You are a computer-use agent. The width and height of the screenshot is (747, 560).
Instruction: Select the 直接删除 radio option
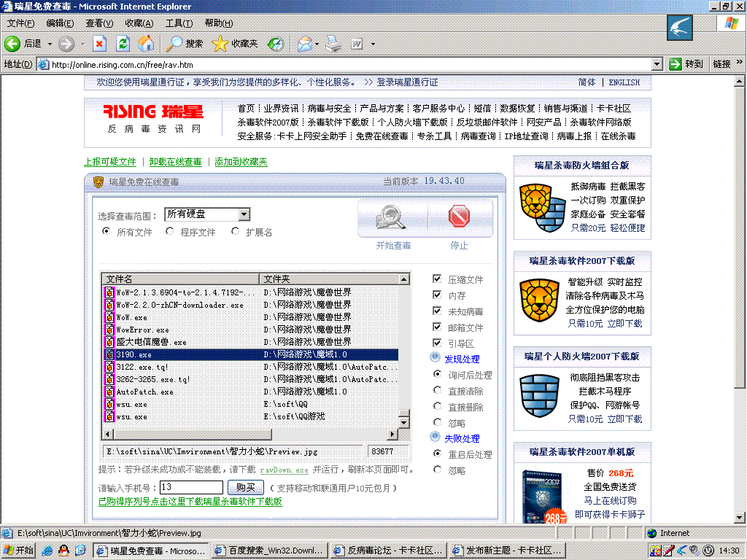[x=438, y=406]
